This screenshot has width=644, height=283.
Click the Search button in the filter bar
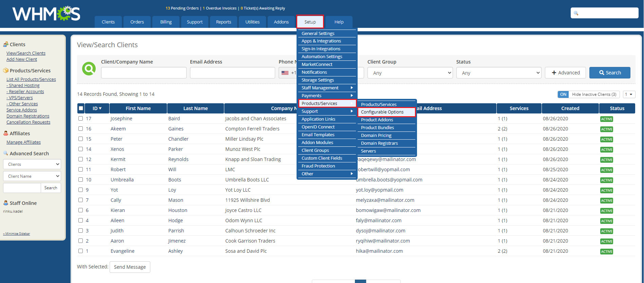[x=610, y=73]
